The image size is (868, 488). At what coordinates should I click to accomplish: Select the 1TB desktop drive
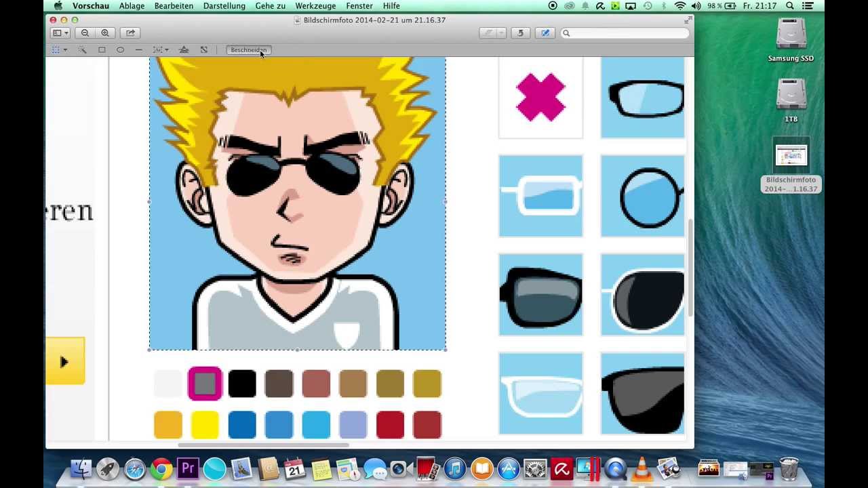(x=791, y=100)
